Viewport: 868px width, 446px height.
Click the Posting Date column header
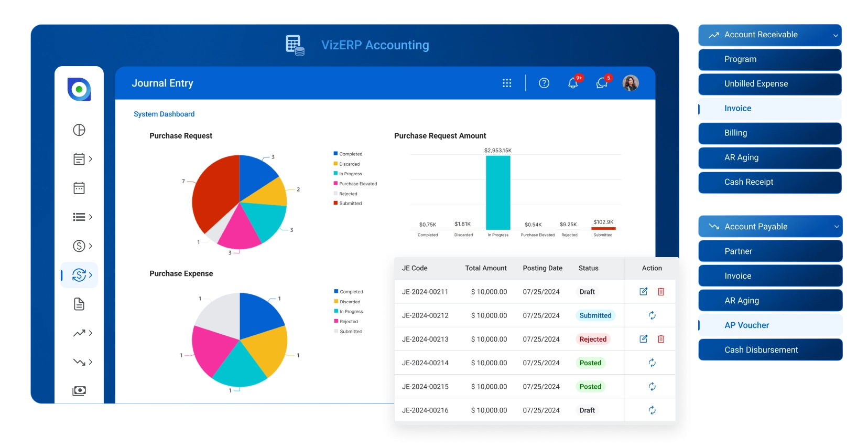542,268
